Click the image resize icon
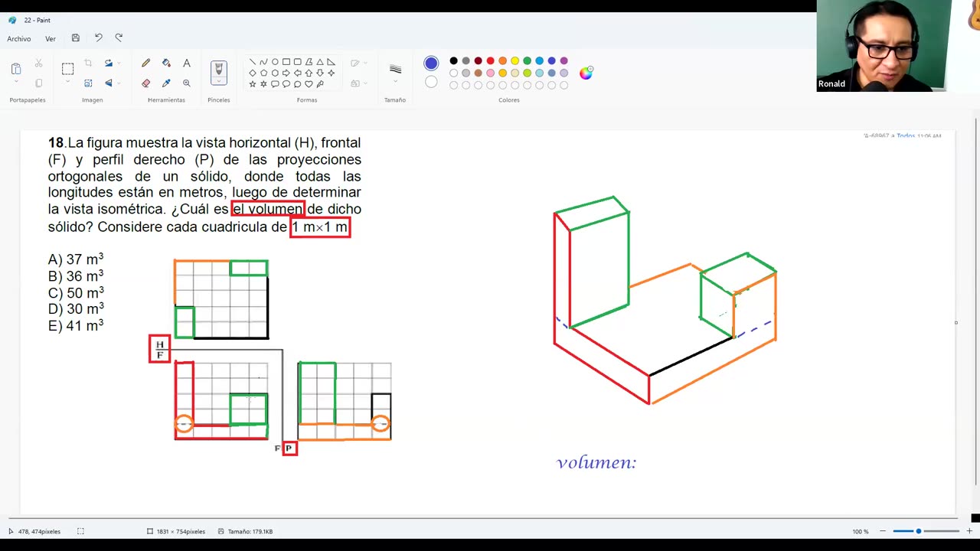The height and width of the screenshot is (551, 980). click(88, 83)
